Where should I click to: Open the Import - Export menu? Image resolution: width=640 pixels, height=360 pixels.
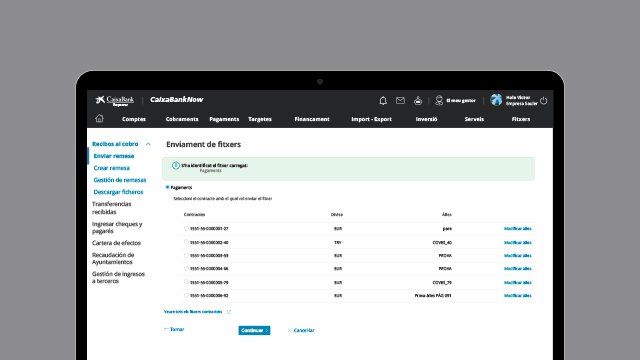(371, 119)
